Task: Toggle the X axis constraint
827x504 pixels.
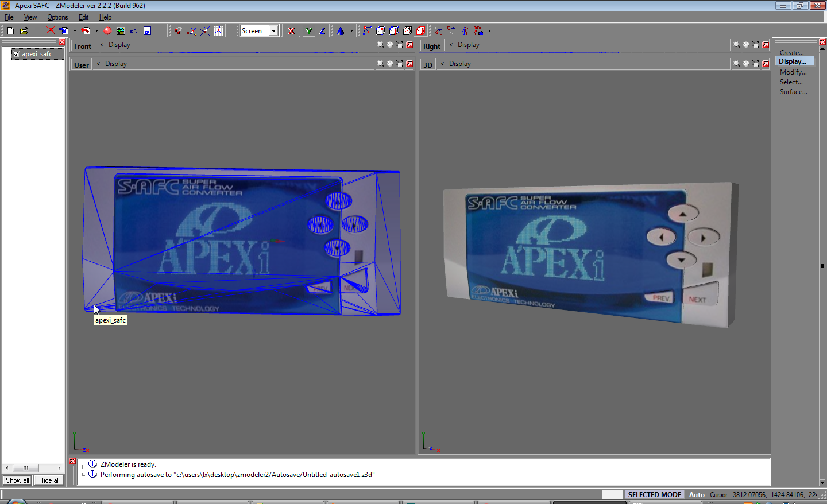Action: pyautogui.click(x=292, y=30)
